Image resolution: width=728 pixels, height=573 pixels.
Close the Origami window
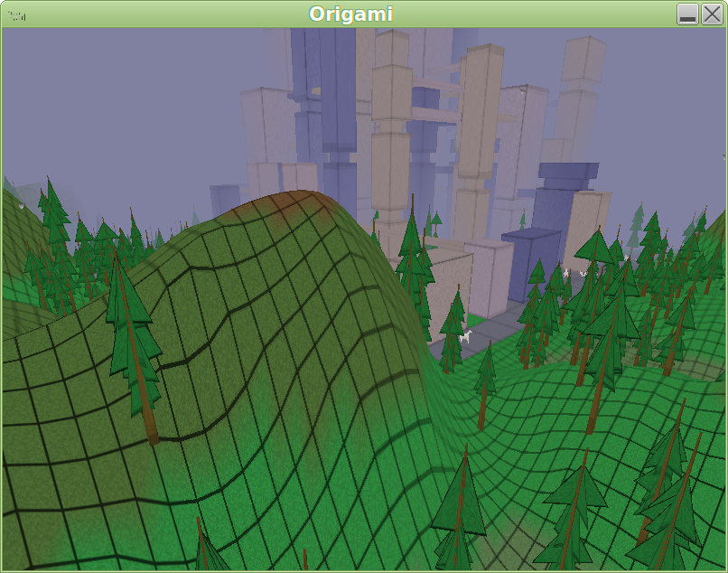click(712, 14)
